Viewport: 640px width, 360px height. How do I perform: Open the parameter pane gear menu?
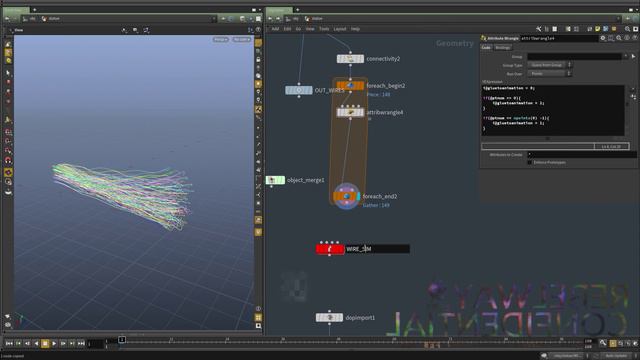pos(603,38)
